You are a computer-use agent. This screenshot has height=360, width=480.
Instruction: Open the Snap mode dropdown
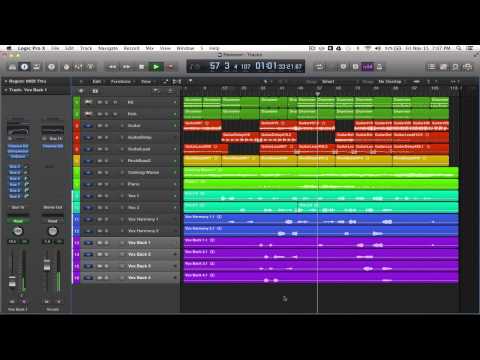click(x=328, y=82)
